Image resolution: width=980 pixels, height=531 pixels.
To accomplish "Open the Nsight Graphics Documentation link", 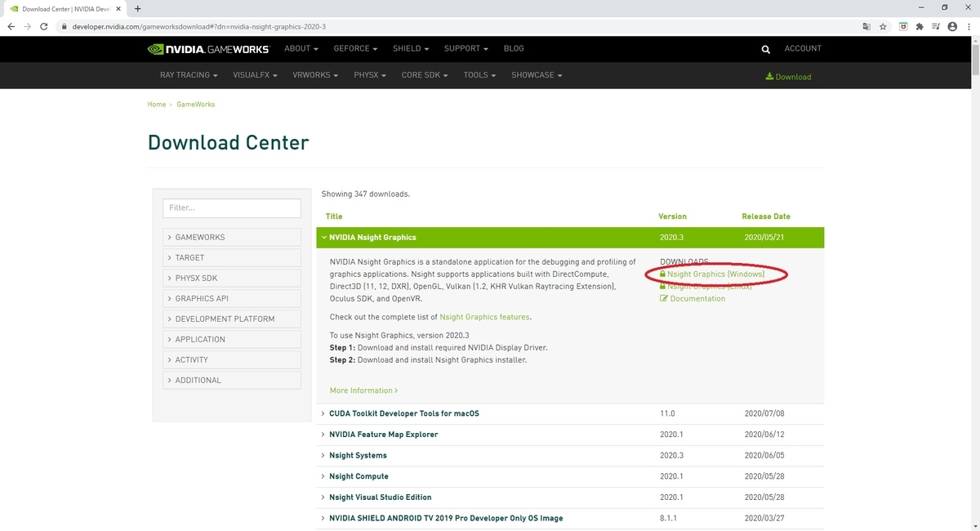I will (x=693, y=299).
